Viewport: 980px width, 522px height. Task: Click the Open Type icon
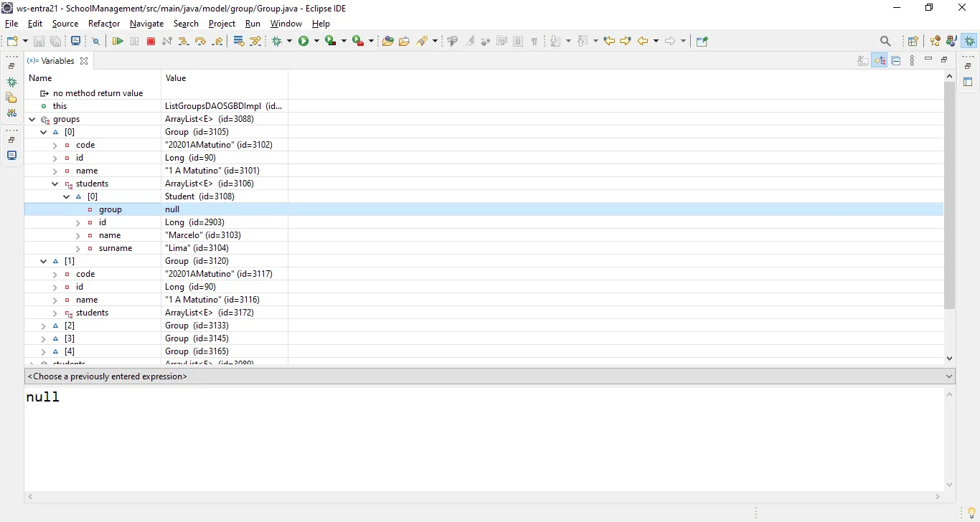point(387,41)
